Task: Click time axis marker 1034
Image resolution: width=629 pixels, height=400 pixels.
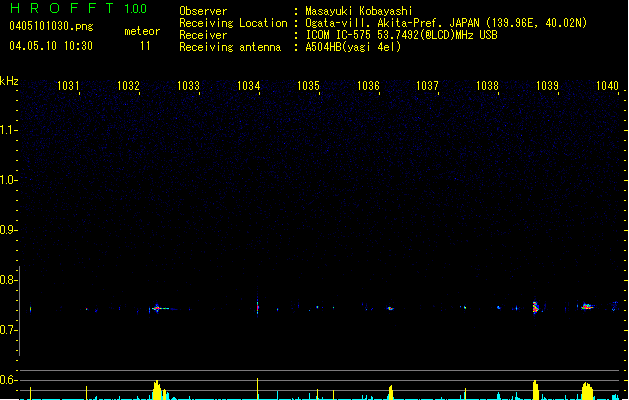Action: 249,86
